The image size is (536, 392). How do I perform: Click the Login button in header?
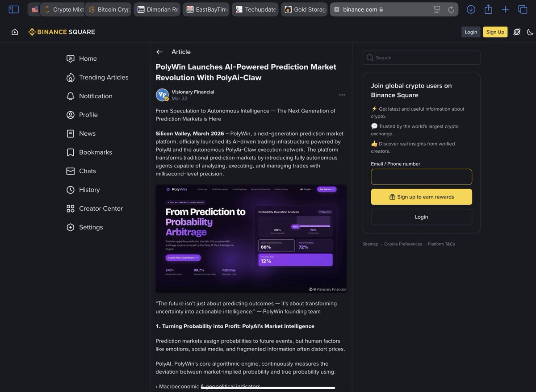(471, 32)
